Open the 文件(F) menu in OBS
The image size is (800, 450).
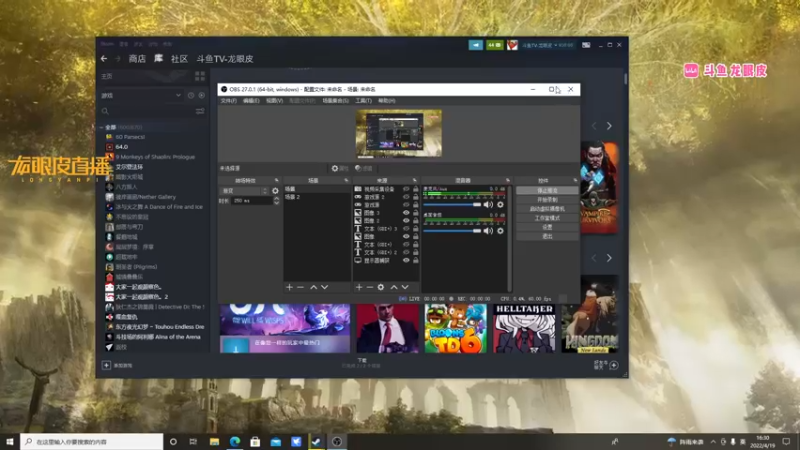point(229,101)
